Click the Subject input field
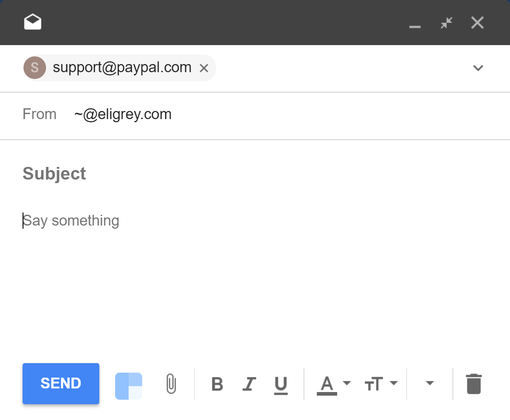The height and width of the screenshot is (420, 510). click(x=181, y=174)
